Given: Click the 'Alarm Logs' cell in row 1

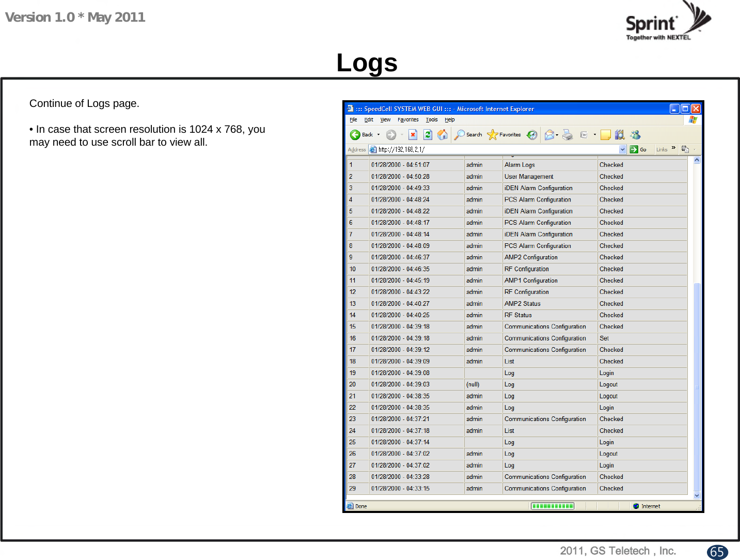Looking at the screenshot, I should tap(550, 165).
